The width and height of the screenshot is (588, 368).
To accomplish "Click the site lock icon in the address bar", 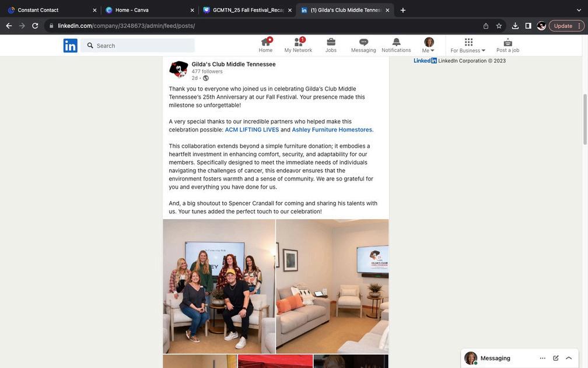I will click(51, 26).
